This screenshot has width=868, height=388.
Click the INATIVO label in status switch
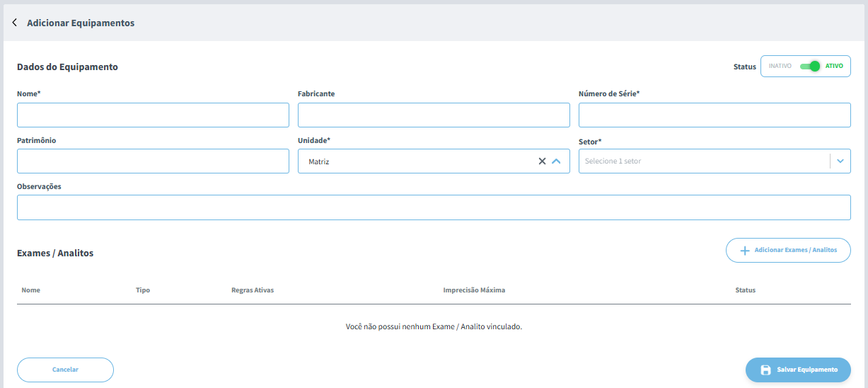780,66
